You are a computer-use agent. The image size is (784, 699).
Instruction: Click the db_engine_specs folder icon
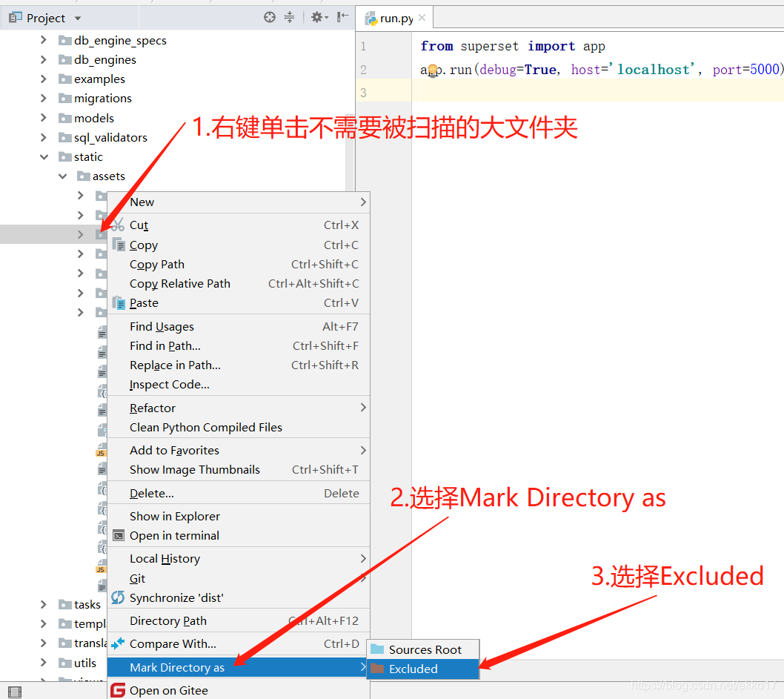(65, 41)
